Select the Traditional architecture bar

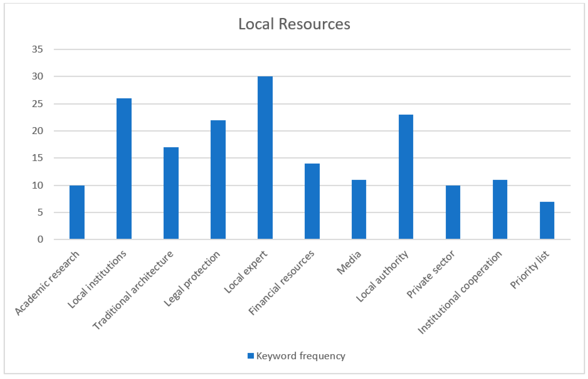coord(171,193)
